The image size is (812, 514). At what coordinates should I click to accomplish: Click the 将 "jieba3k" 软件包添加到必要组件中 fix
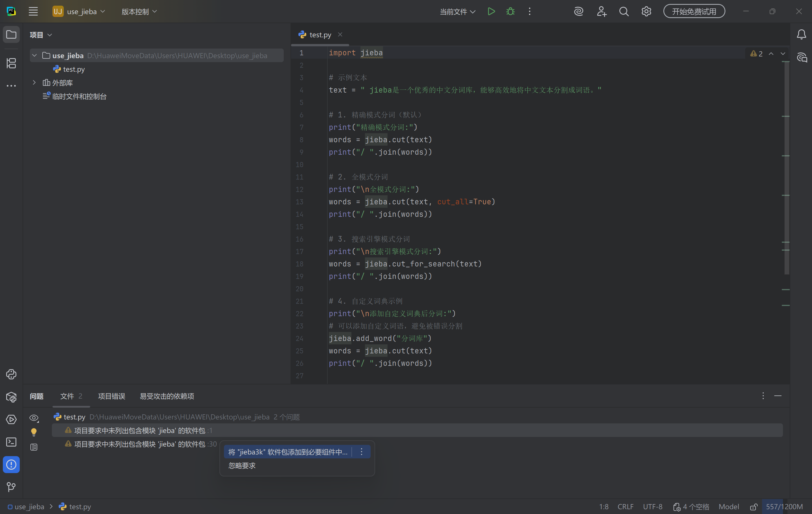pyautogui.click(x=287, y=452)
